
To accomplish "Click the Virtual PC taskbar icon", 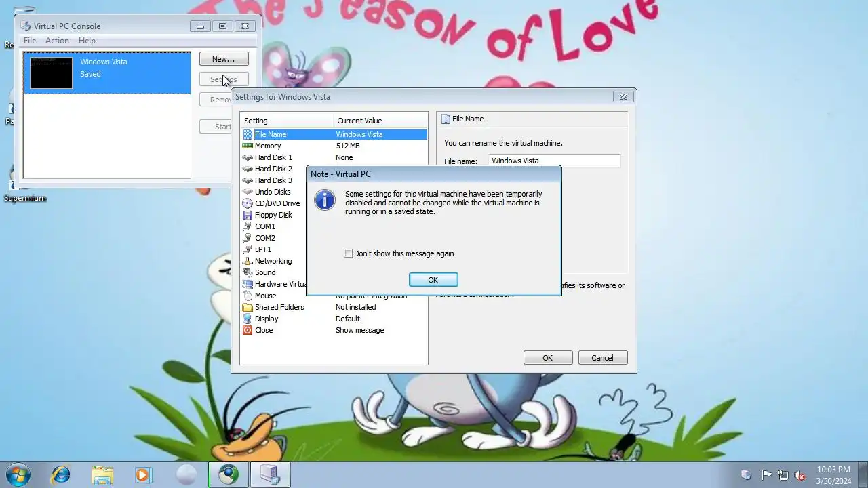I will click(270, 474).
